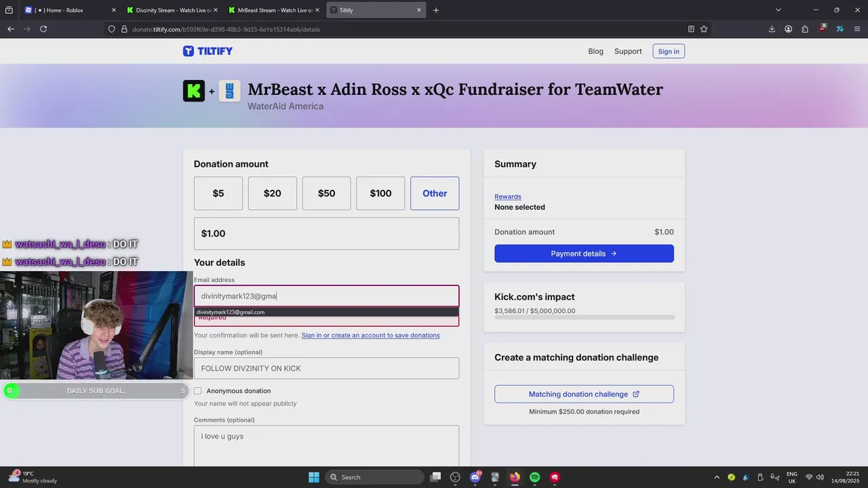
Task: Tick the Anonymous donation checkbox
Action: [198, 391]
